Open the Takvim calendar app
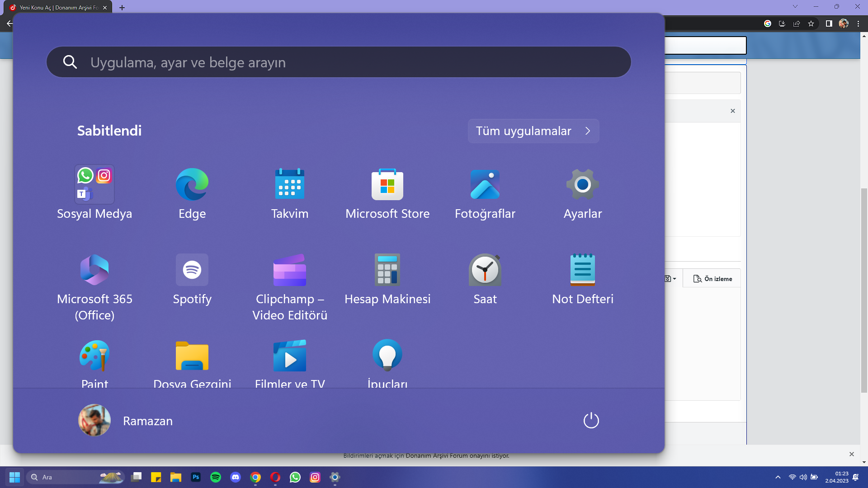 pyautogui.click(x=290, y=192)
